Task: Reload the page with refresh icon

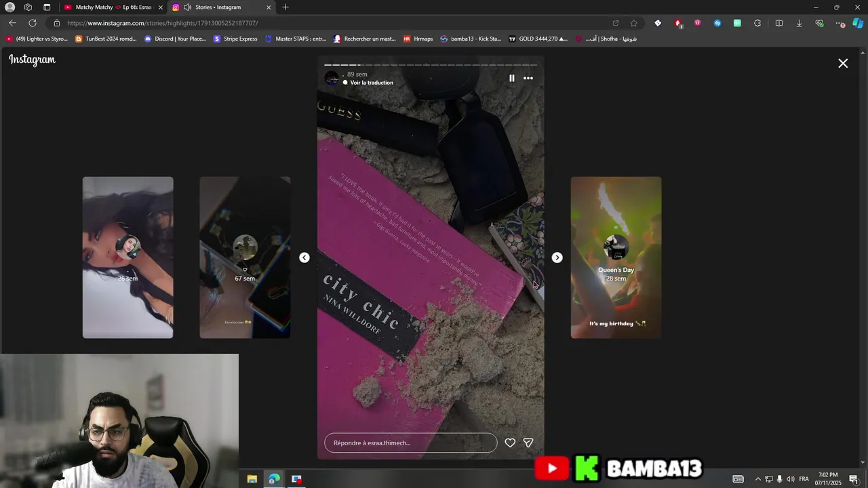Action: pyautogui.click(x=32, y=23)
